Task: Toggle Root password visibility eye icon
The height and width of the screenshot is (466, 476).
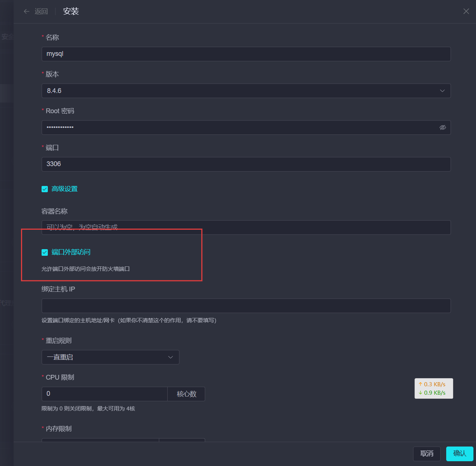Action: [443, 128]
